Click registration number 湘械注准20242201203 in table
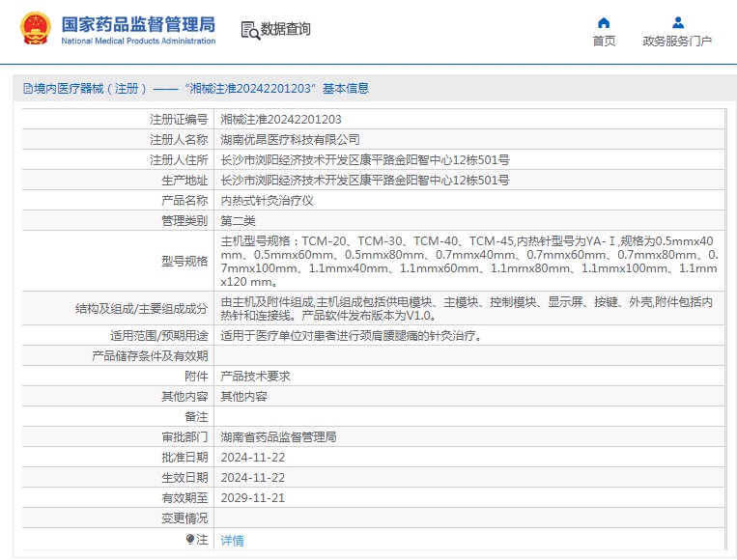Screen dimensions: 737x560 click(281, 120)
